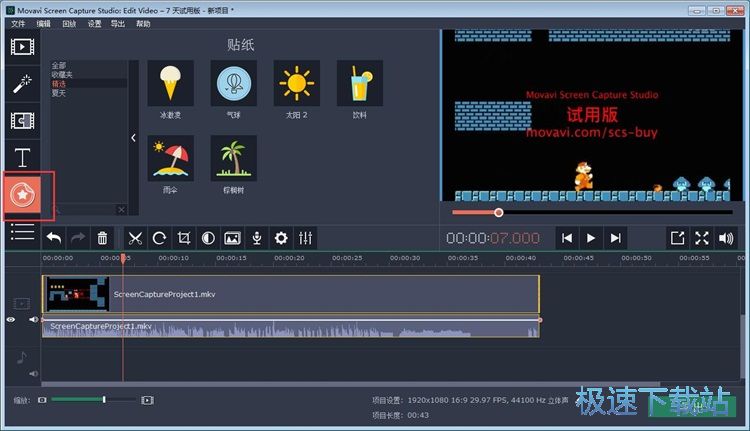Viewport: 750px width, 431px height.
Task: Open the Titles text tab
Action: coord(22,157)
